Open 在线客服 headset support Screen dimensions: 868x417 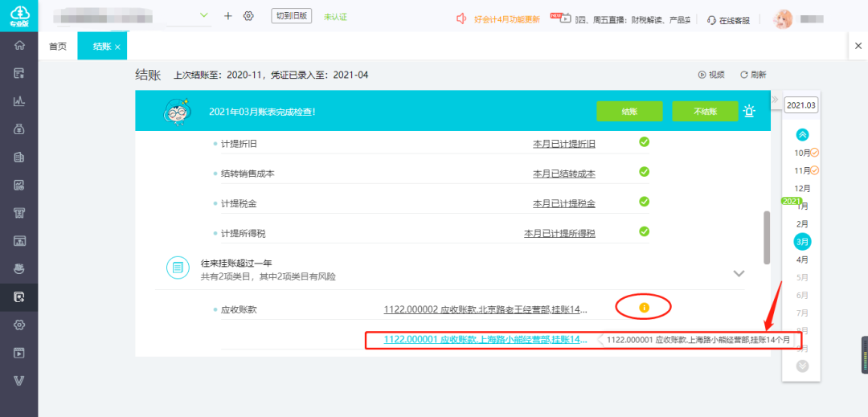[728, 20]
